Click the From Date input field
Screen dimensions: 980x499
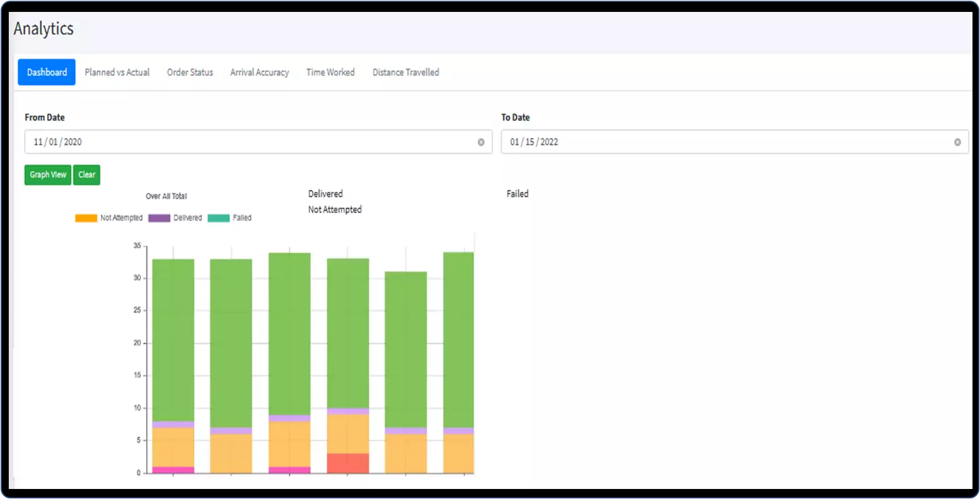258,142
